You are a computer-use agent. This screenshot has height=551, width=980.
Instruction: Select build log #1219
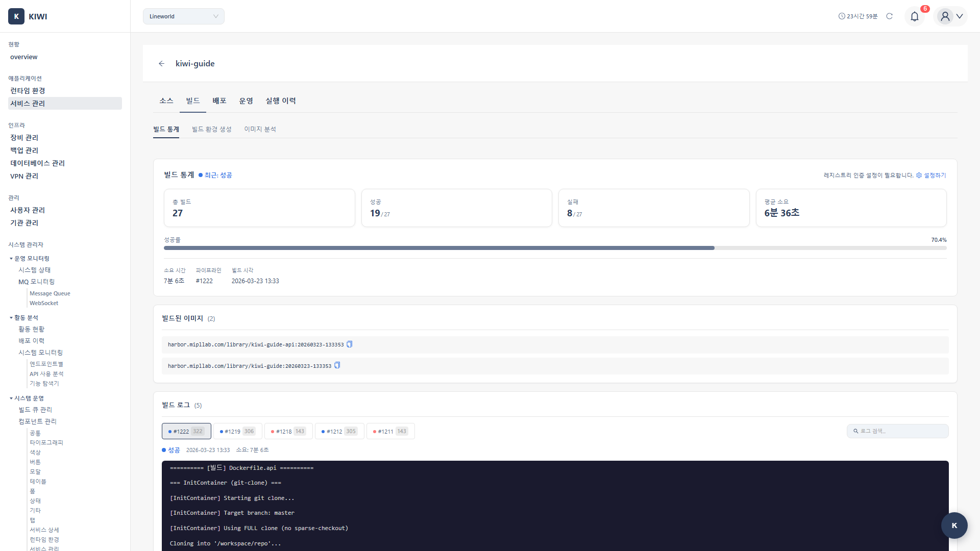(237, 431)
